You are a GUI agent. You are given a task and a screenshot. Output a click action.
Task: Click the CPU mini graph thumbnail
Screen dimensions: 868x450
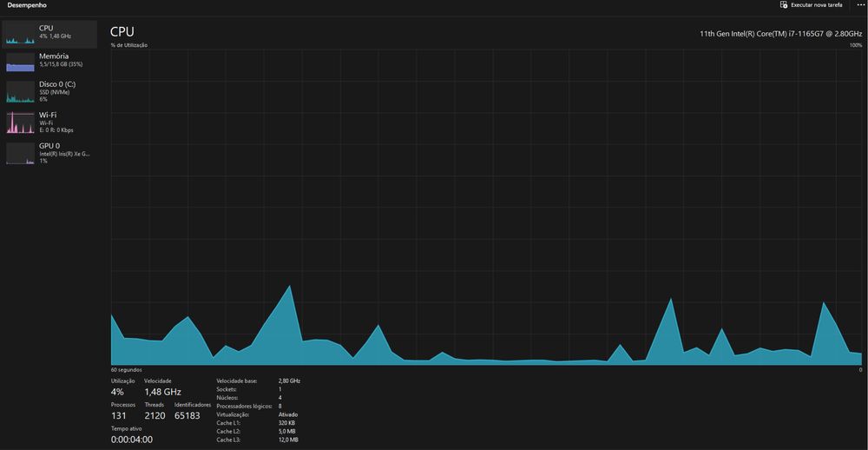(21, 35)
